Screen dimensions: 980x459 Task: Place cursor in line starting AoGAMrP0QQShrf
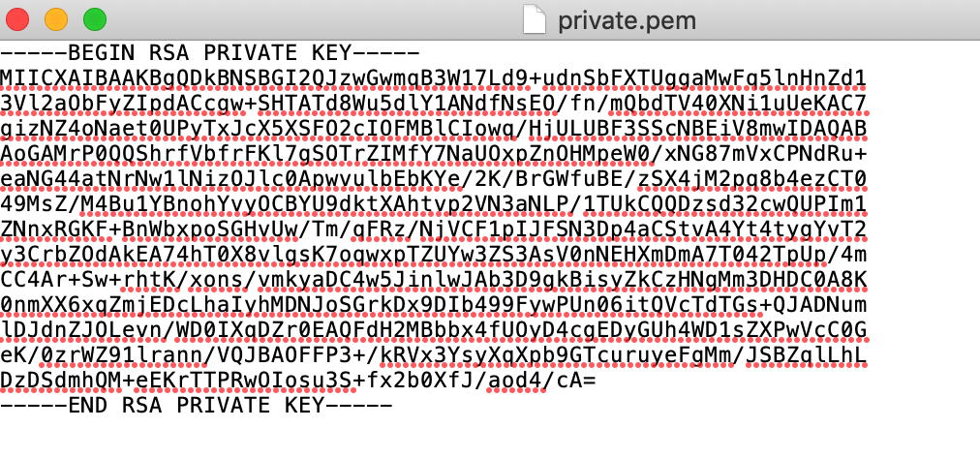(x=433, y=154)
